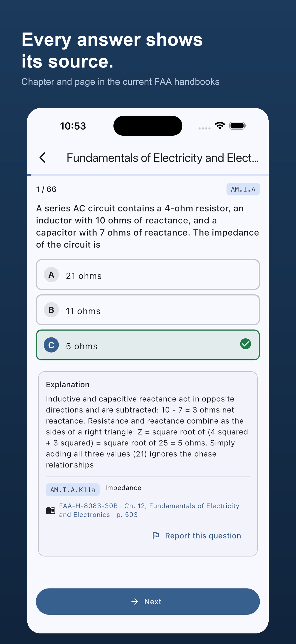Click the 1 / 66 question counter
The image size is (296, 644).
click(46, 189)
